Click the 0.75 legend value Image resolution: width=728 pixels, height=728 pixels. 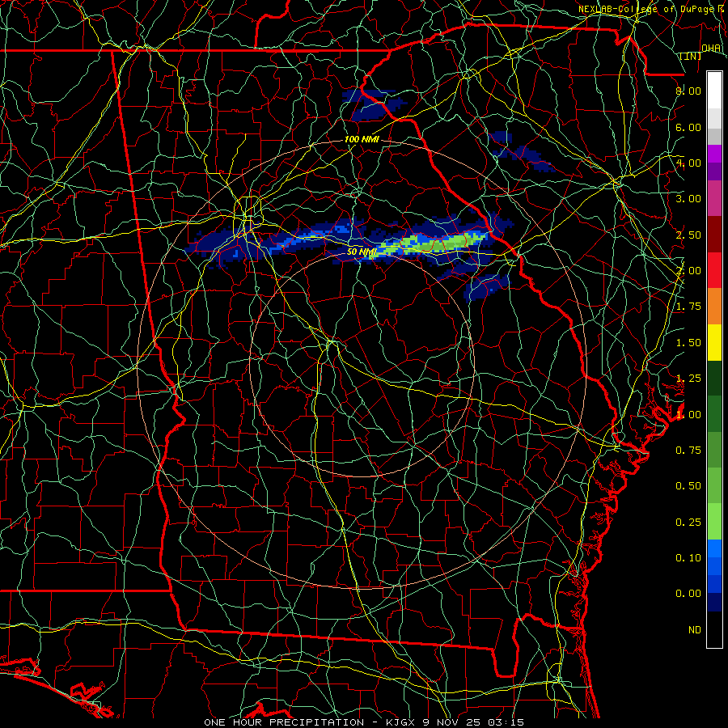688,451
